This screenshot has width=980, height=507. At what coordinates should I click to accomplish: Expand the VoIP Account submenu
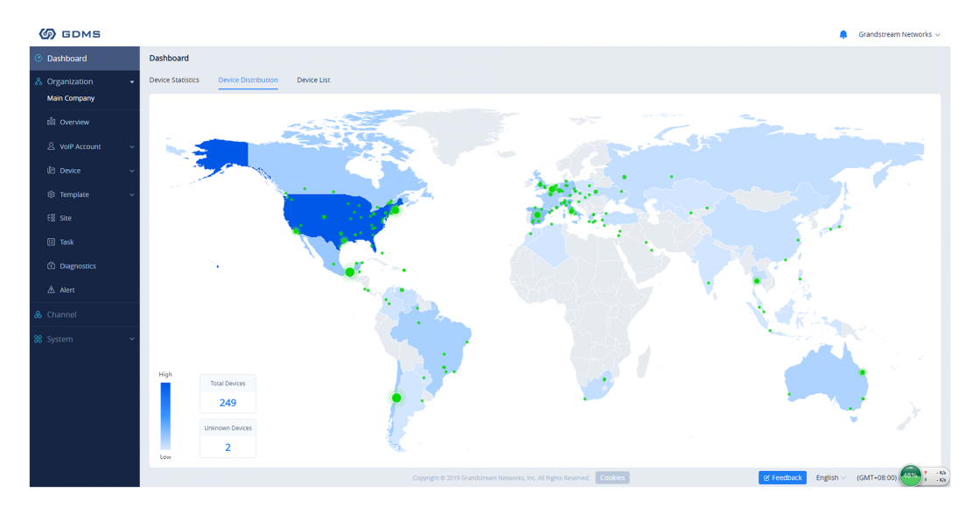[x=132, y=147]
